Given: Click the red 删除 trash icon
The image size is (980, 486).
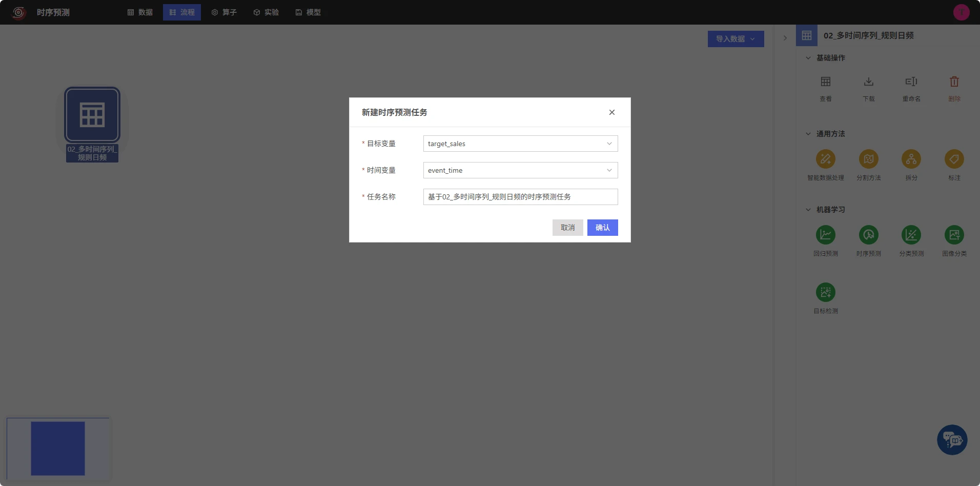Looking at the screenshot, I should (954, 82).
